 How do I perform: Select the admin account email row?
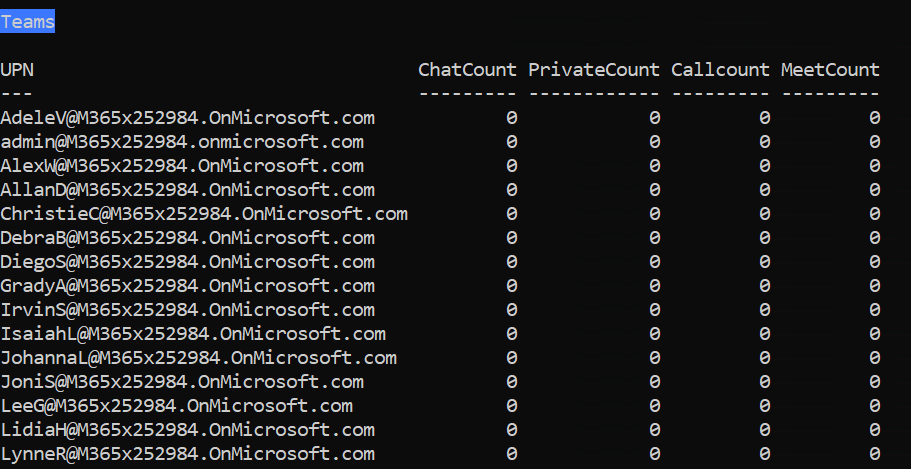(182, 142)
